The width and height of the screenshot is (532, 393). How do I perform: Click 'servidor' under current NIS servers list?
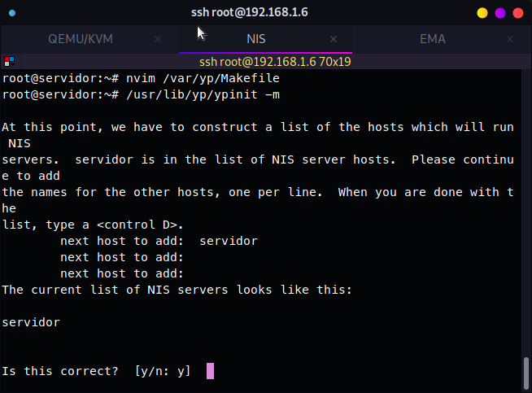[31, 322]
